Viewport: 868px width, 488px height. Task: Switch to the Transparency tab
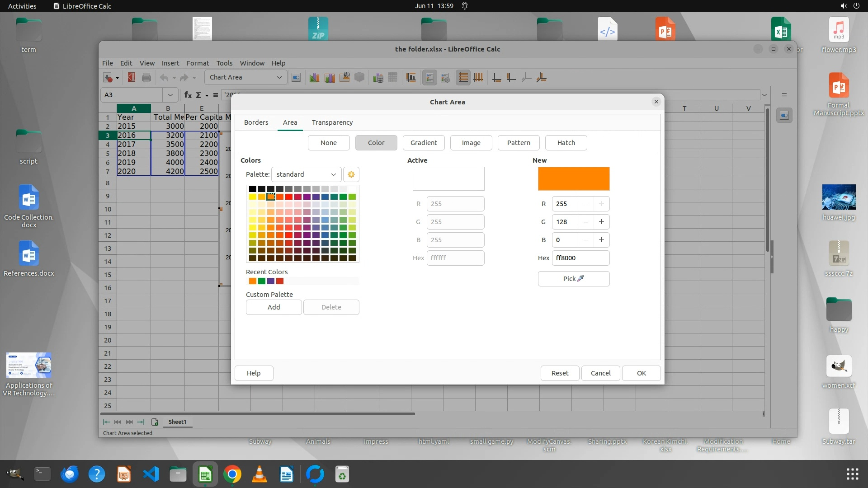coord(332,122)
